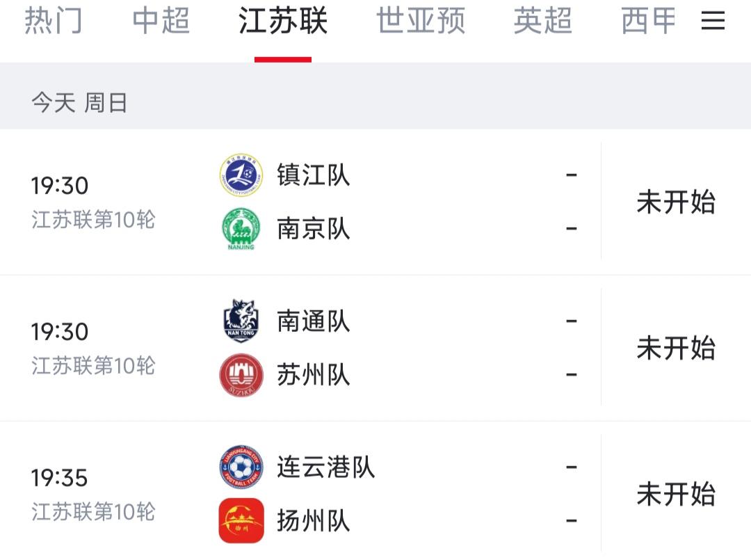Tap the 今天 周日 date header

(79, 102)
